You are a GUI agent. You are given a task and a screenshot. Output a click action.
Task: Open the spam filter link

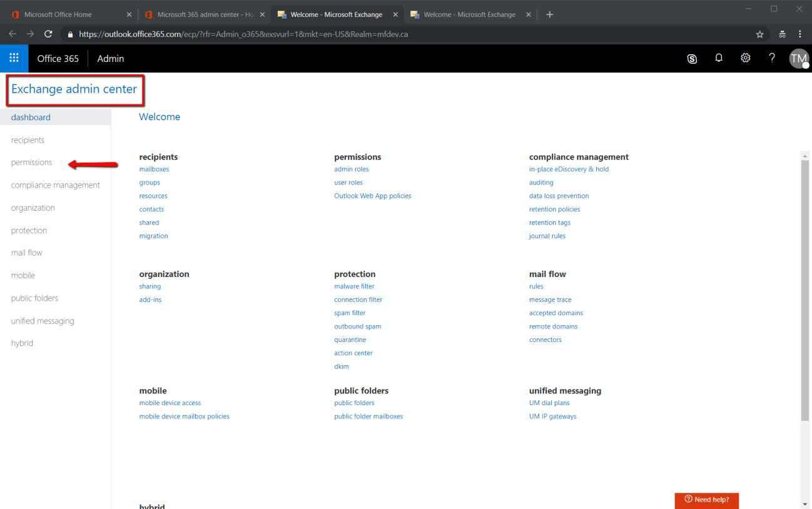click(350, 313)
